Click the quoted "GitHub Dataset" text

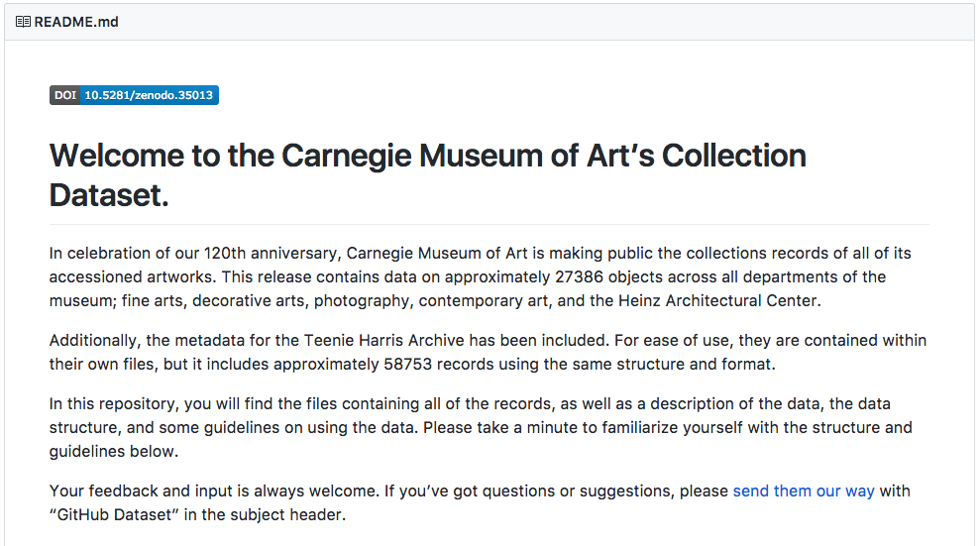coord(114,514)
